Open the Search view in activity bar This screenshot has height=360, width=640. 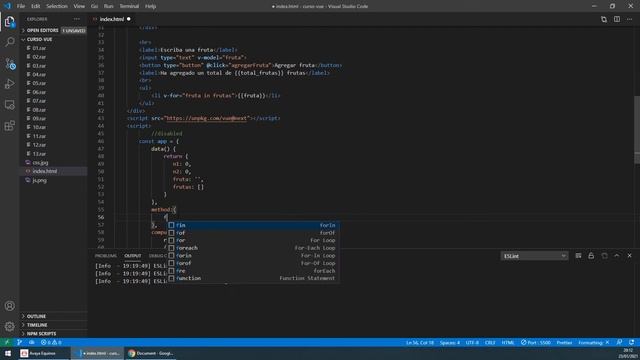point(10,42)
